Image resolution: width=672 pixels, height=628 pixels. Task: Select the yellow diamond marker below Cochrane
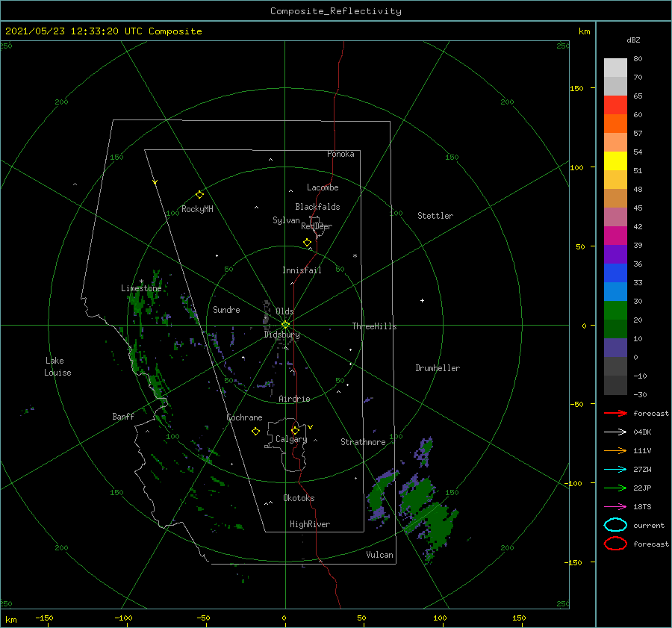coord(256,432)
